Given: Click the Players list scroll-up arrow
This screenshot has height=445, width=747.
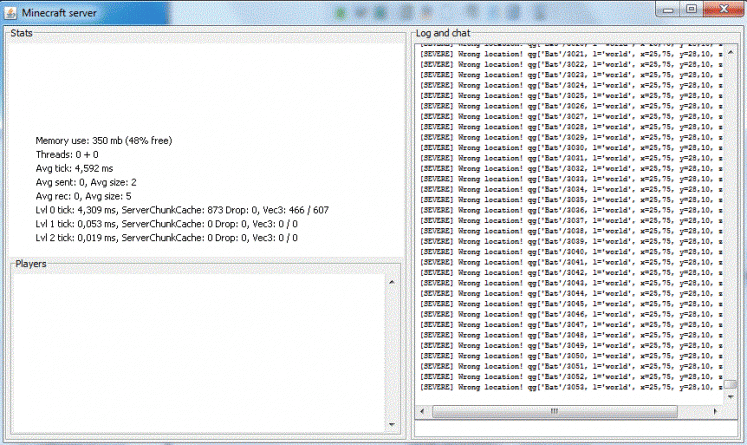Looking at the screenshot, I should pyautogui.click(x=392, y=282).
